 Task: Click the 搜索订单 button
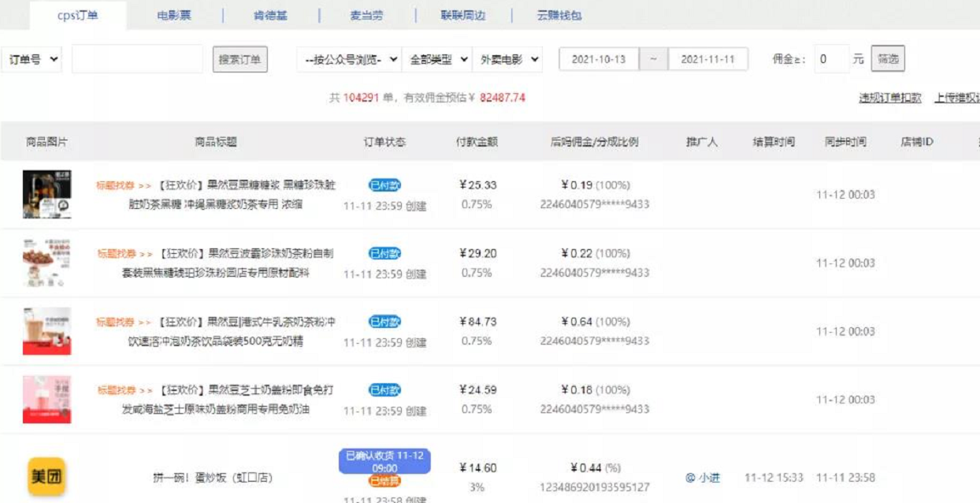click(x=240, y=60)
